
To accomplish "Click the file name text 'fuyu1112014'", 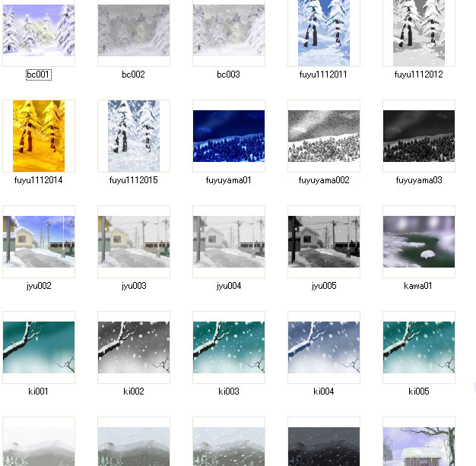I will pyautogui.click(x=38, y=180).
